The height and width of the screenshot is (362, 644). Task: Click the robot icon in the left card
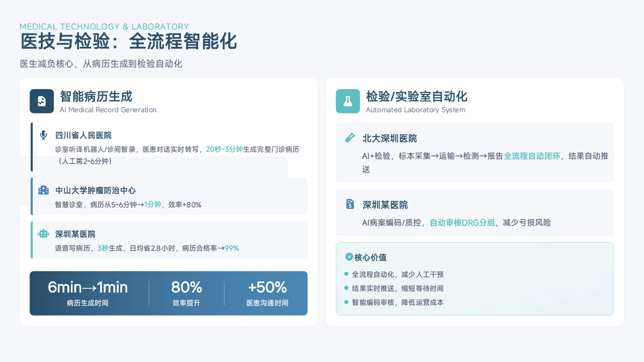tap(44, 234)
